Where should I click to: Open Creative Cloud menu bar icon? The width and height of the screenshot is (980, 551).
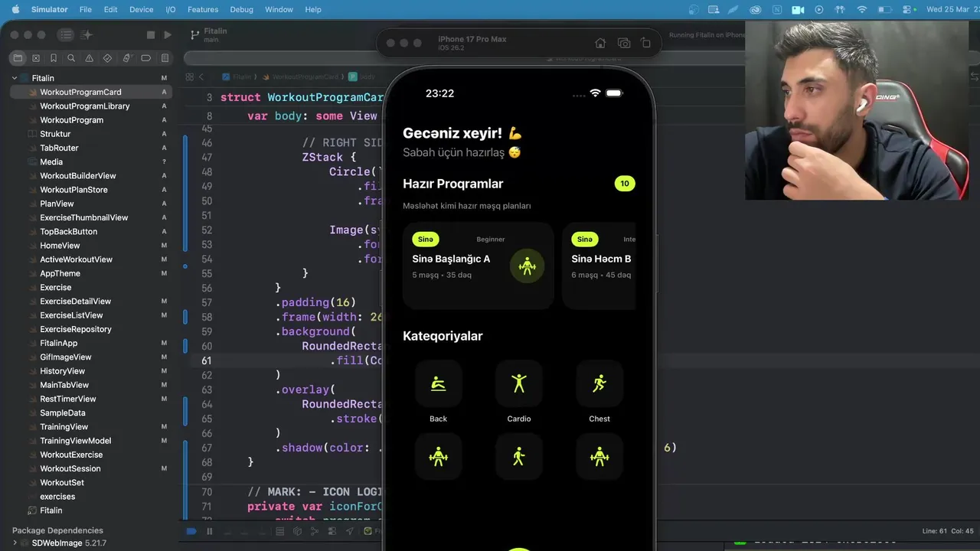tap(756, 9)
